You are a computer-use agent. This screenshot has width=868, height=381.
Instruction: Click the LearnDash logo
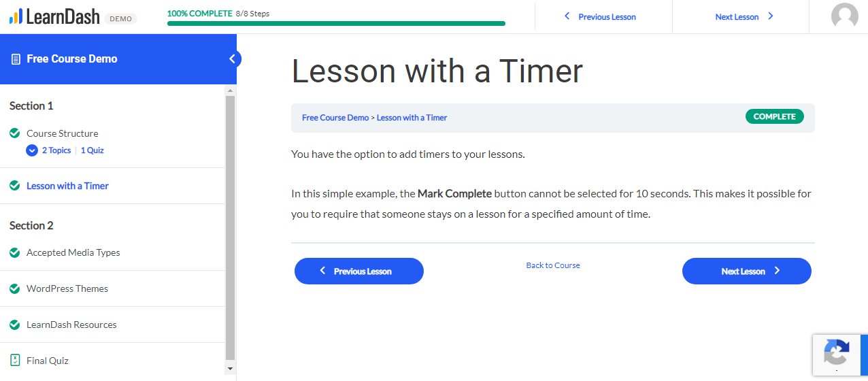[x=54, y=16]
